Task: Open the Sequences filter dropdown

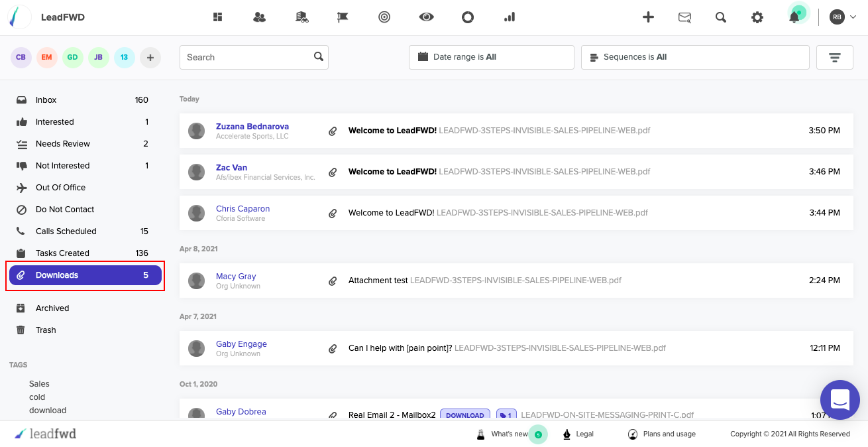Action: point(694,57)
